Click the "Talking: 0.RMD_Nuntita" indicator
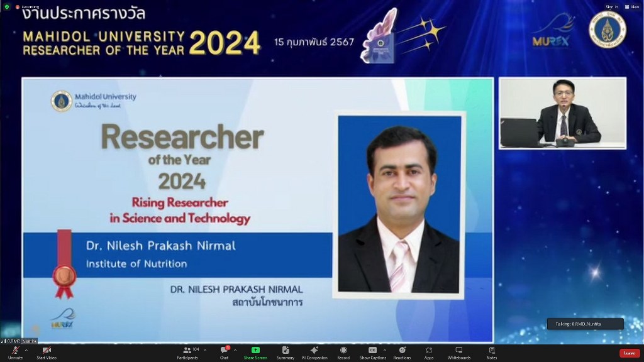 coord(586,324)
